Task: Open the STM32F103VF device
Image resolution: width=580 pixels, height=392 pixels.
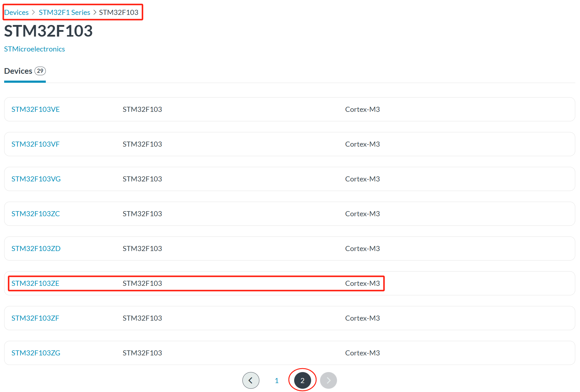Action: pyautogui.click(x=35, y=144)
